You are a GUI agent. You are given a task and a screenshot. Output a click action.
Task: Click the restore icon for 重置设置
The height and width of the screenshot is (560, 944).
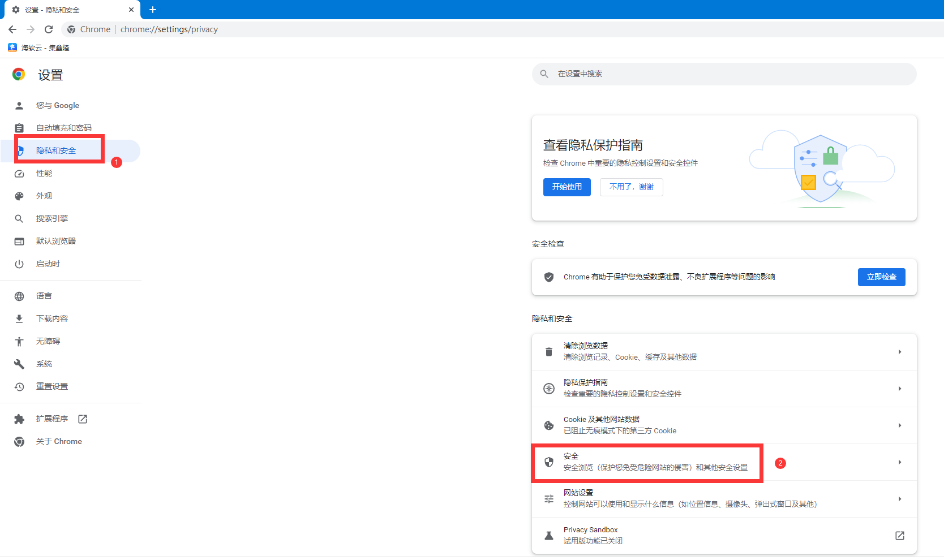(19, 387)
